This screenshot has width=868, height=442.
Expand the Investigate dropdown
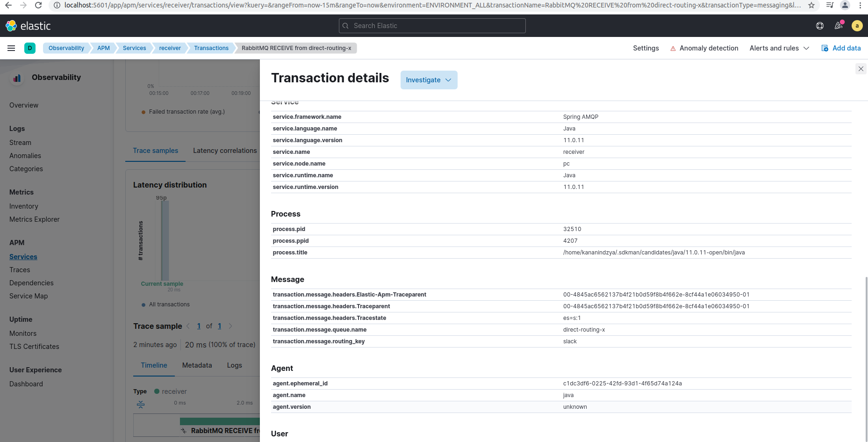click(x=429, y=80)
